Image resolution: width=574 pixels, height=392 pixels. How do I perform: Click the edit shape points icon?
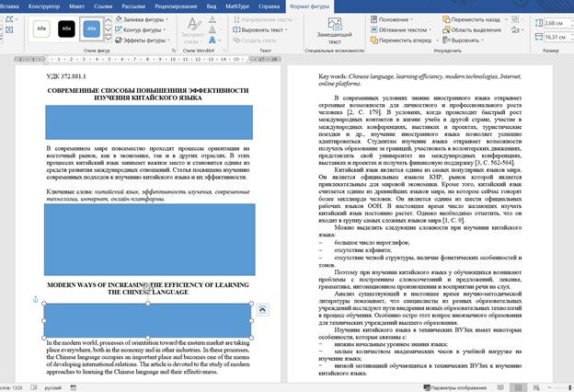[9, 19]
